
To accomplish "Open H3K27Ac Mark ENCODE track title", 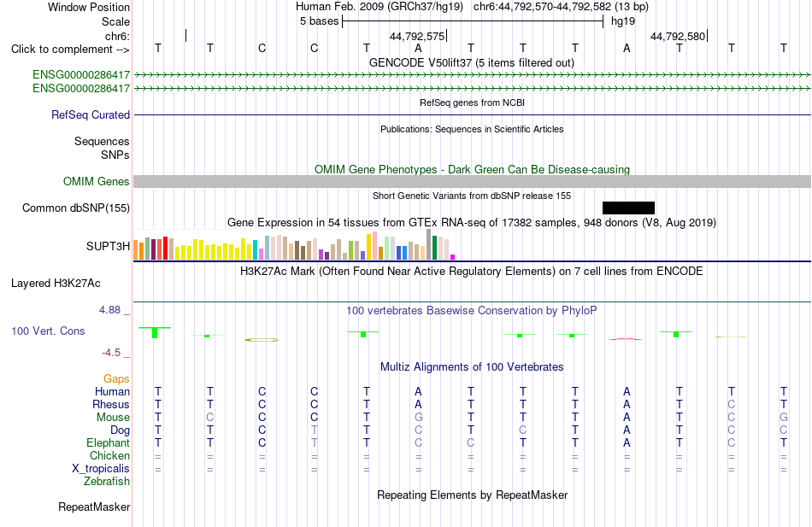I will [472, 272].
